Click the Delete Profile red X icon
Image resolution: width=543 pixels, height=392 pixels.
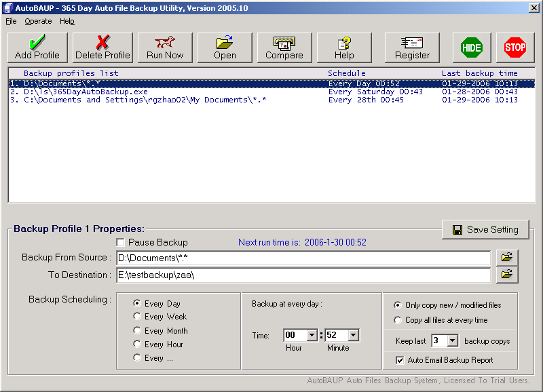[x=102, y=43]
